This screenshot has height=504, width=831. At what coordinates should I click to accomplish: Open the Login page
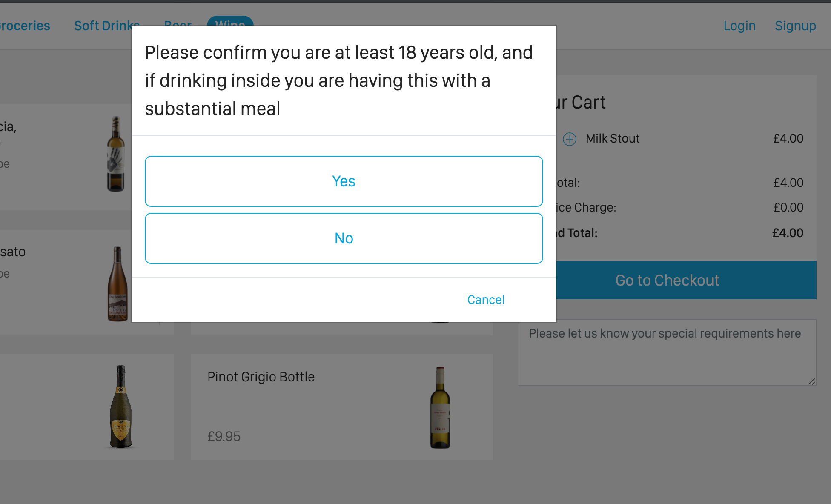[739, 26]
